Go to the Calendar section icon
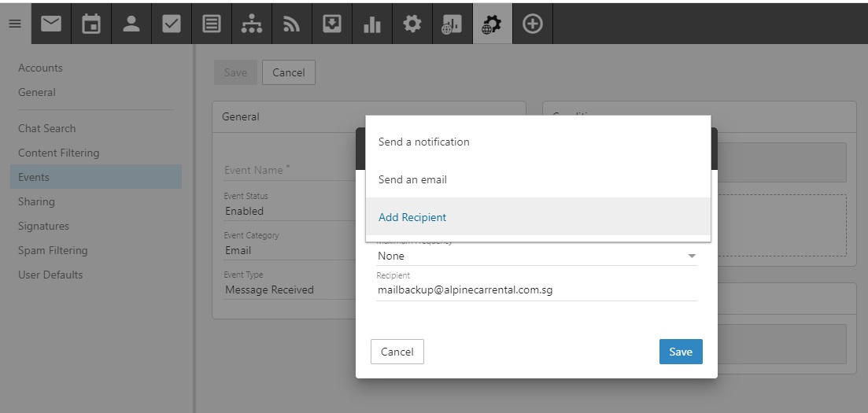 point(91,24)
